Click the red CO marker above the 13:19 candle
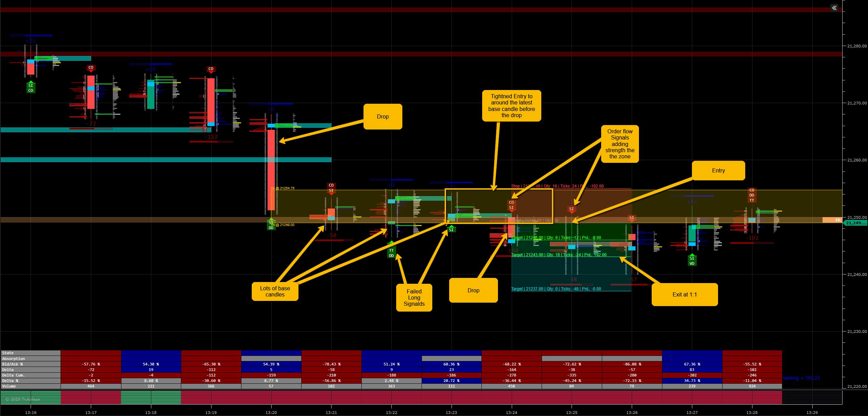Viewport: 868px width, 416px height. click(x=211, y=69)
